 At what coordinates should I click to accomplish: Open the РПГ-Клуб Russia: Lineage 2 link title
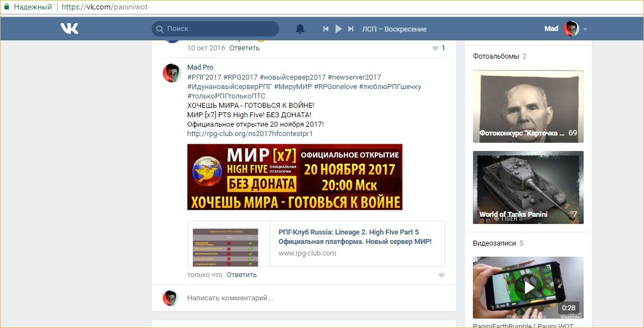tap(355, 237)
